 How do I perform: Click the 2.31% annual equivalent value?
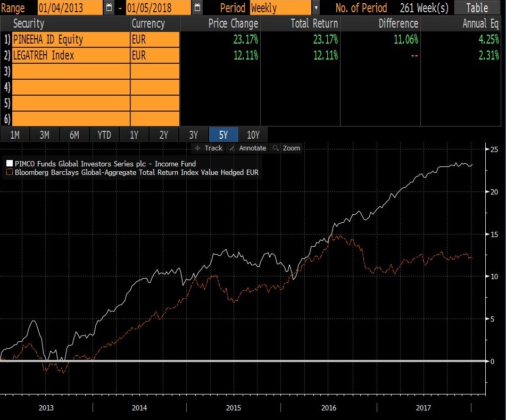488,55
